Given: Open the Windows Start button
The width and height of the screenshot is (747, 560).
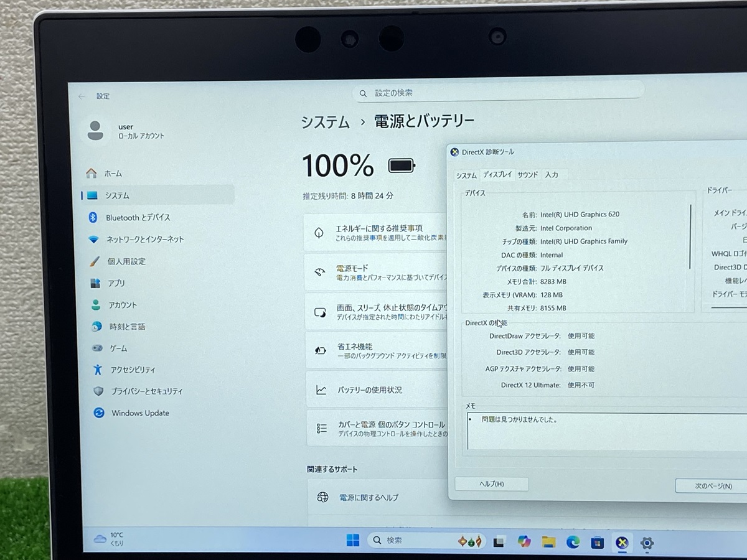Looking at the screenshot, I should 353,541.
